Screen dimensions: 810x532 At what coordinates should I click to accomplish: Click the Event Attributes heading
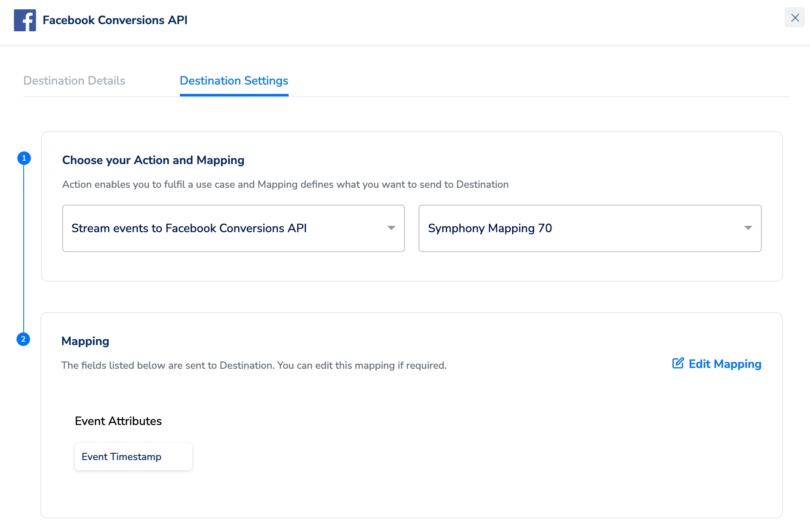(118, 421)
